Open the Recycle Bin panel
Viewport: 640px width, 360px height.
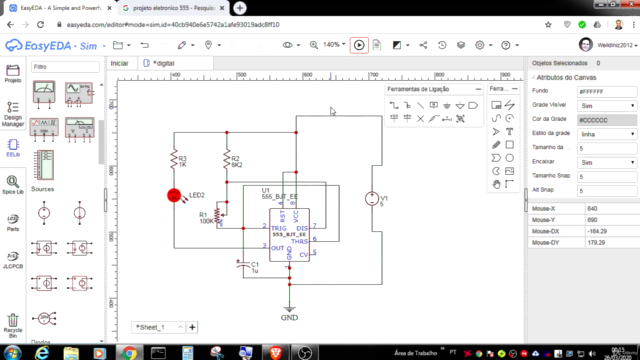coord(13,326)
